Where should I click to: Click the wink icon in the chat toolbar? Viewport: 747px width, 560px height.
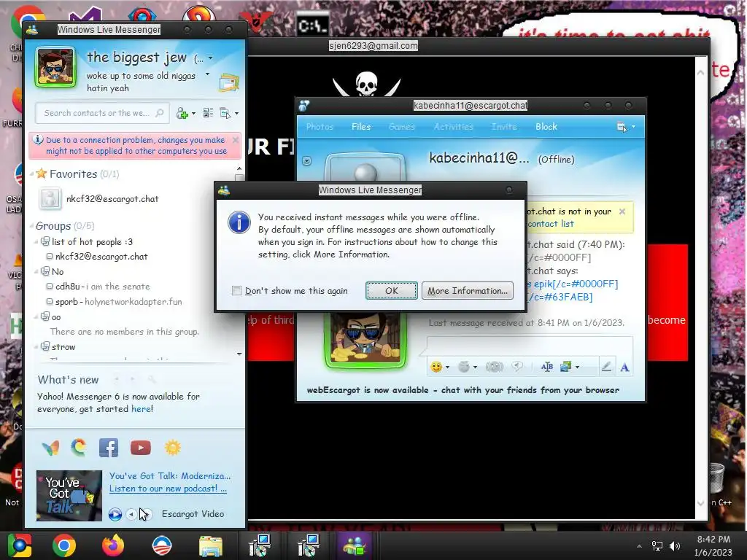click(463, 367)
